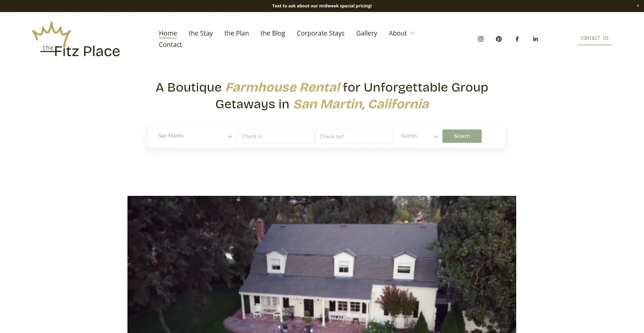Go to the Home menu item
Image resolution: width=644 pixels, height=333 pixels.
pyautogui.click(x=168, y=33)
